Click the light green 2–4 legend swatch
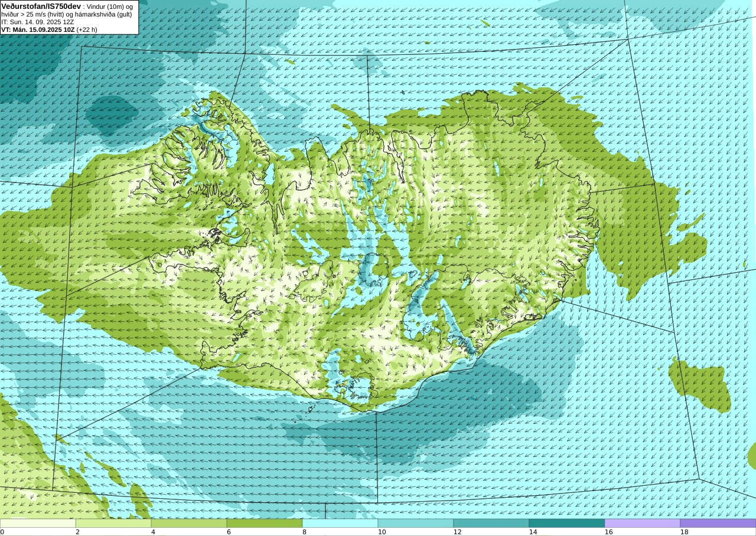This screenshot has height=536, width=756. [x=113, y=523]
